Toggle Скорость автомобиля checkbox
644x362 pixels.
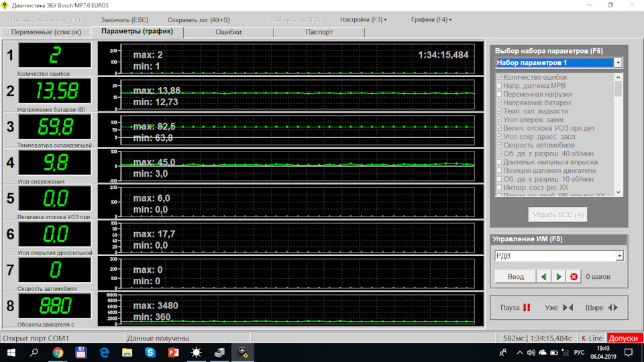tap(499, 145)
